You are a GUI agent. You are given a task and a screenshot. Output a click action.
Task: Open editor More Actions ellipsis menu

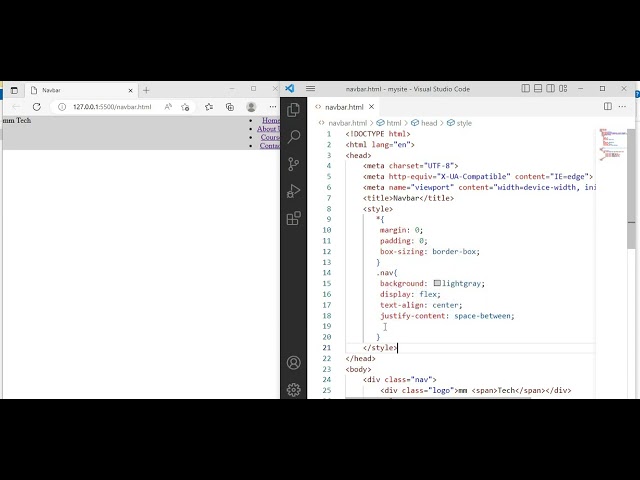[622, 107]
